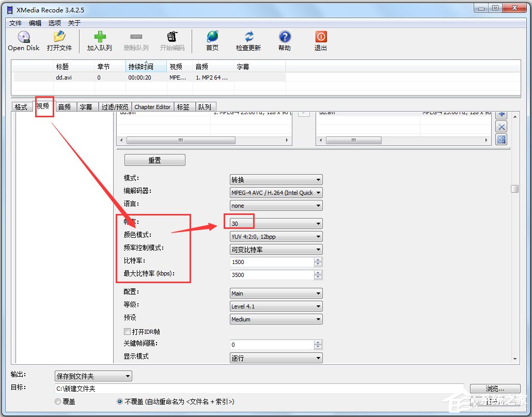
Task: Open a file with the 打开文件 icon
Action: (x=59, y=41)
